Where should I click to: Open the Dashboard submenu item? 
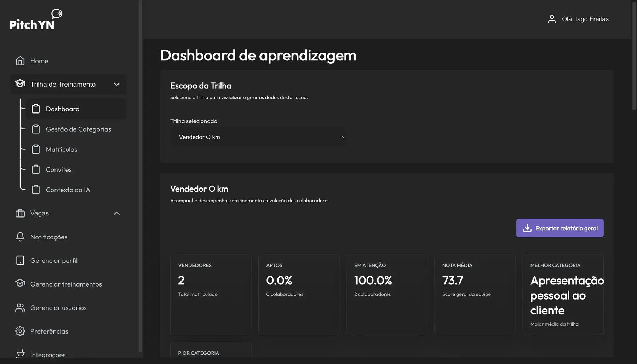pos(76,109)
